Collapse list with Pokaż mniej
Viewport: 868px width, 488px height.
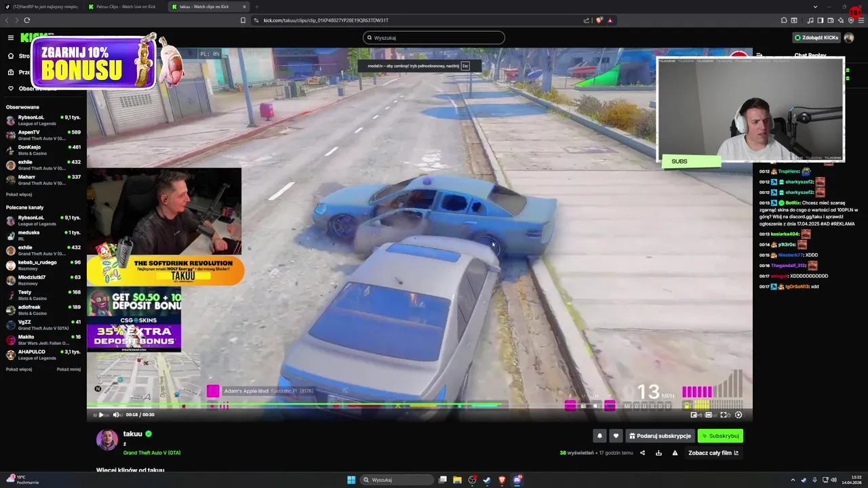pyautogui.click(x=68, y=369)
